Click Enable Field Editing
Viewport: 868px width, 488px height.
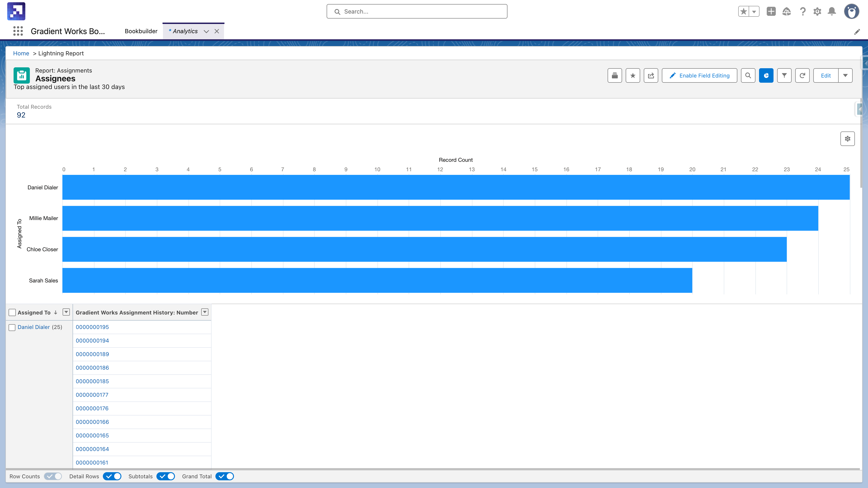(x=700, y=75)
